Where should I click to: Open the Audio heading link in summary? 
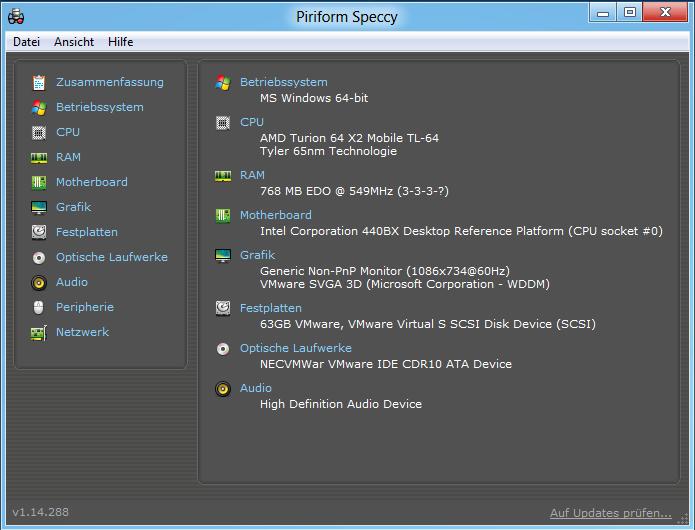point(256,388)
